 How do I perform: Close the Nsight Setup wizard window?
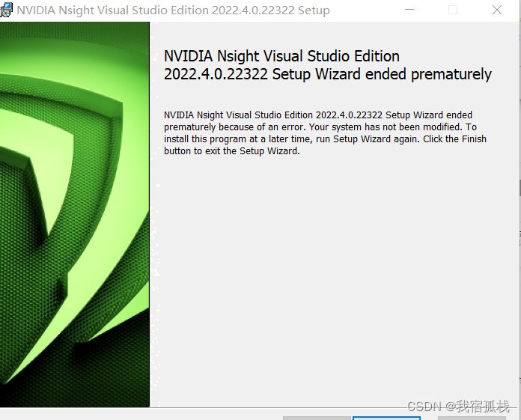497,10
